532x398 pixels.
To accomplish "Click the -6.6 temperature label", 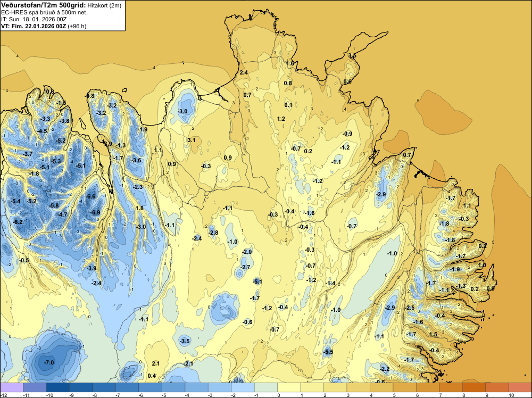I will pyautogui.click(x=90, y=196).
